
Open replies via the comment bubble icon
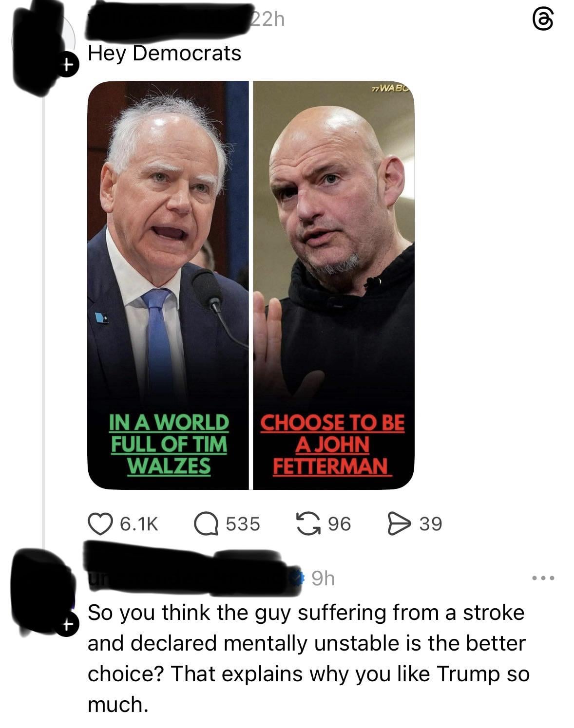206,524
